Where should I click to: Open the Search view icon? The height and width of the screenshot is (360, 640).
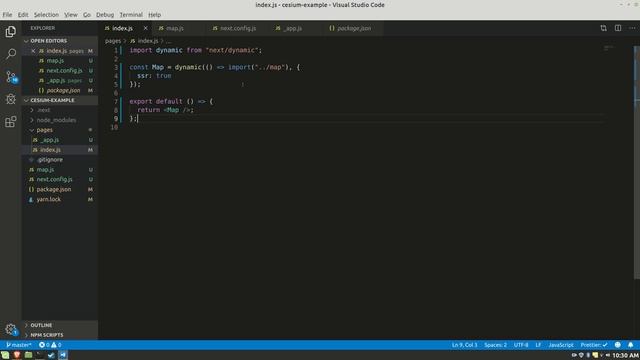coord(11,54)
